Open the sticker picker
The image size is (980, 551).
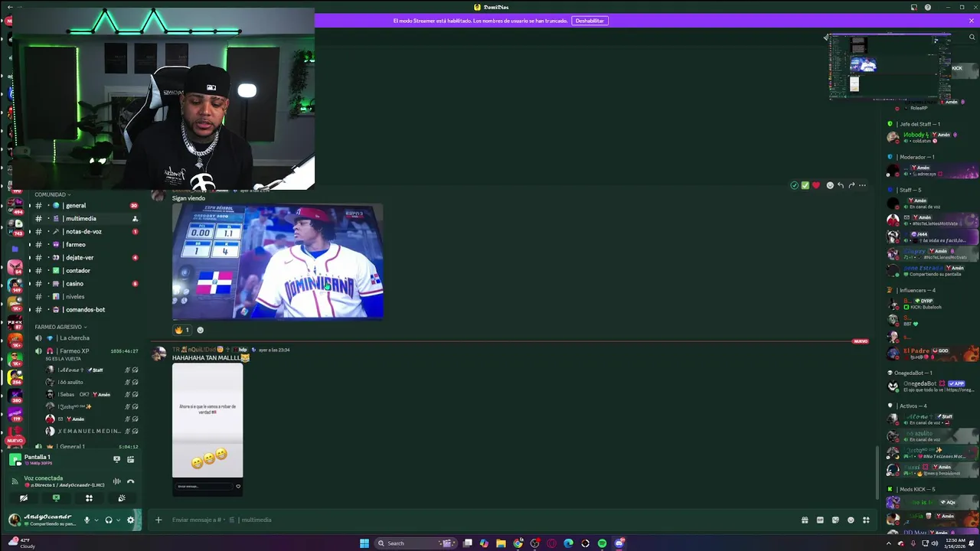pos(835,520)
